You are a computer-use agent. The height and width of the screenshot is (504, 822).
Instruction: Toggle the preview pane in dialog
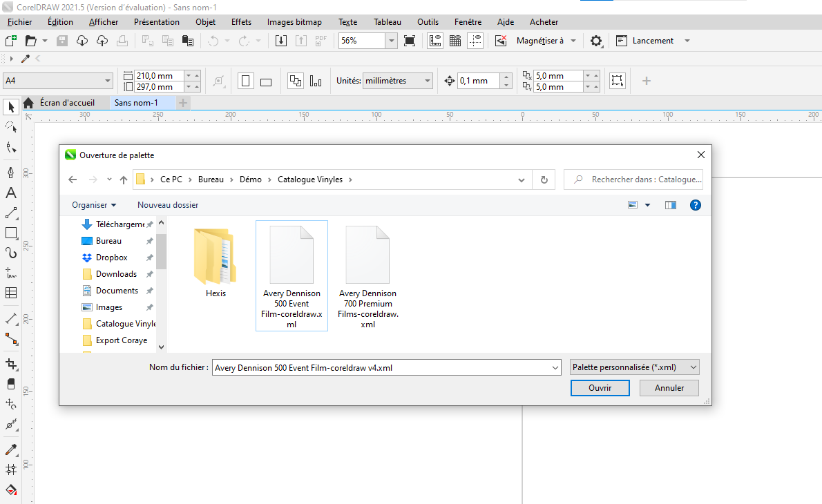[671, 205]
